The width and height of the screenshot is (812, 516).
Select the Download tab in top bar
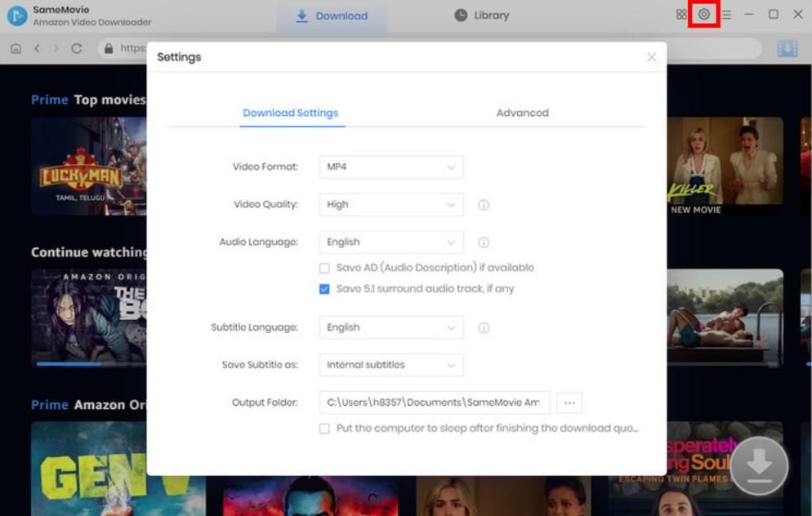click(332, 16)
